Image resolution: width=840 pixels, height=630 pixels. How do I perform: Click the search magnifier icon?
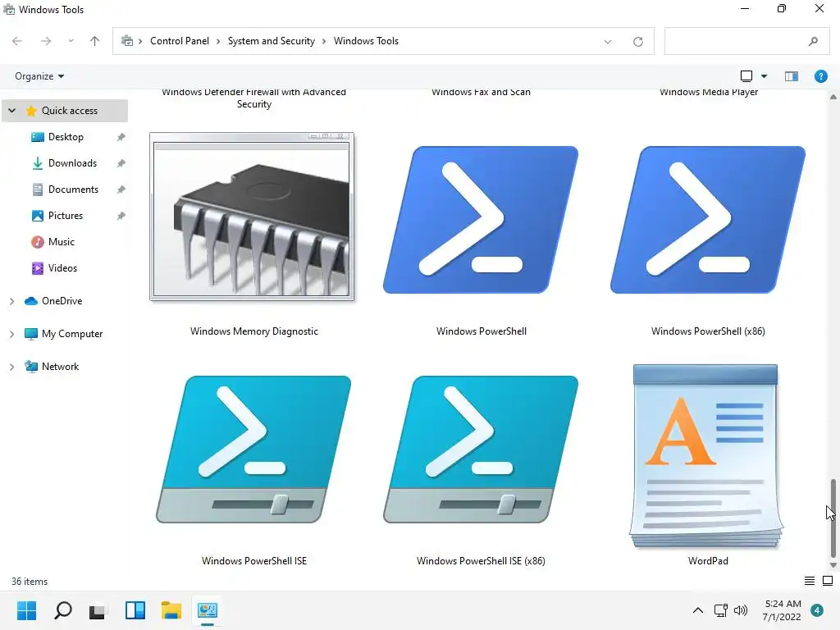click(x=813, y=41)
